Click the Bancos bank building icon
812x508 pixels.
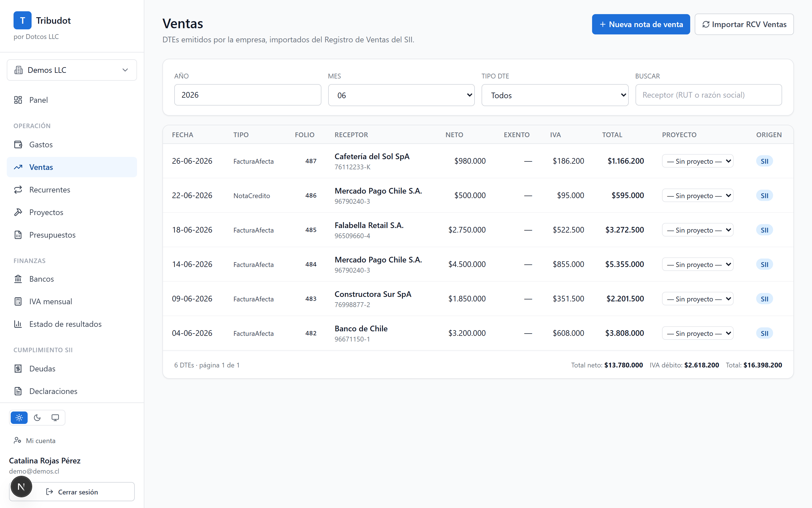click(18, 279)
